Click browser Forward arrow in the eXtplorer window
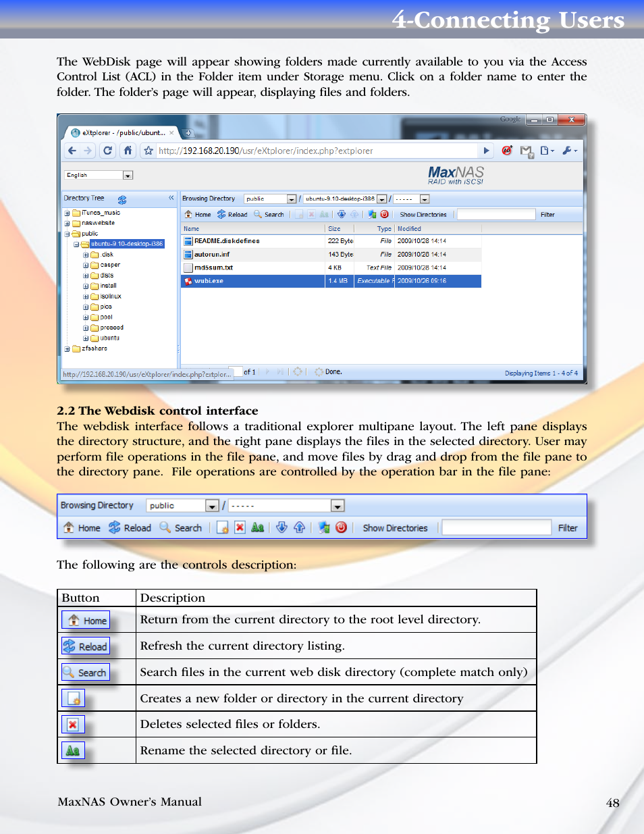Screen dimensions: 644x834 tap(87, 151)
